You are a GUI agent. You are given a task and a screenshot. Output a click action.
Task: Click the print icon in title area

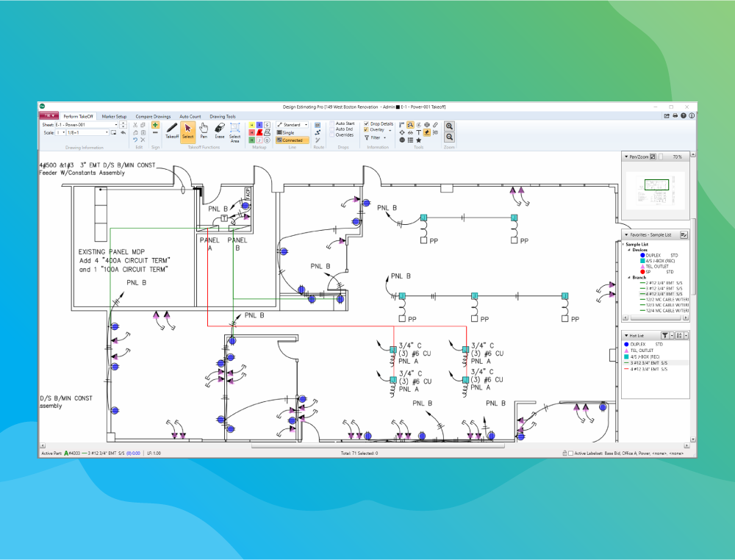[x=675, y=116]
